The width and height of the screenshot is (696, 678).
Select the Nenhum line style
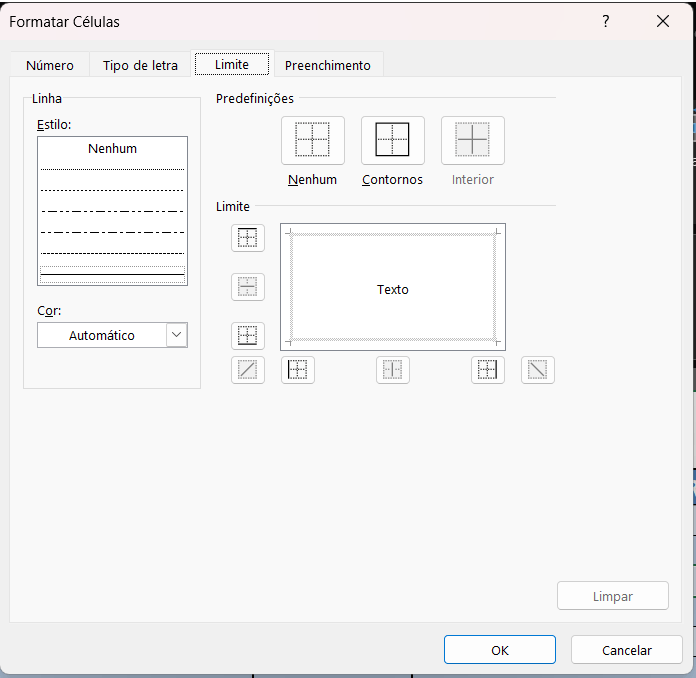112,148
